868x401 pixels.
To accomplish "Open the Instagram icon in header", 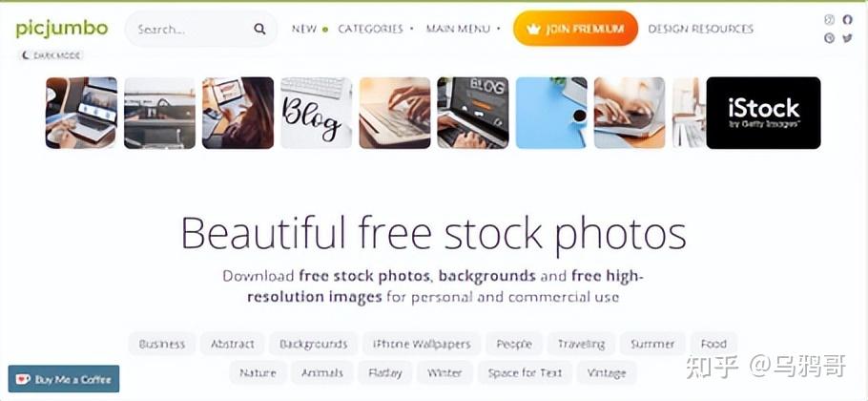I will tap(829, 20).
